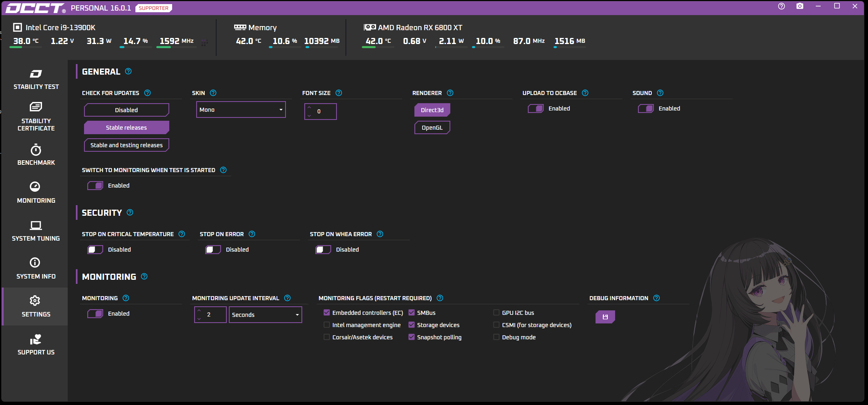Choose Stable releases for updates

(x=126, y=128)
